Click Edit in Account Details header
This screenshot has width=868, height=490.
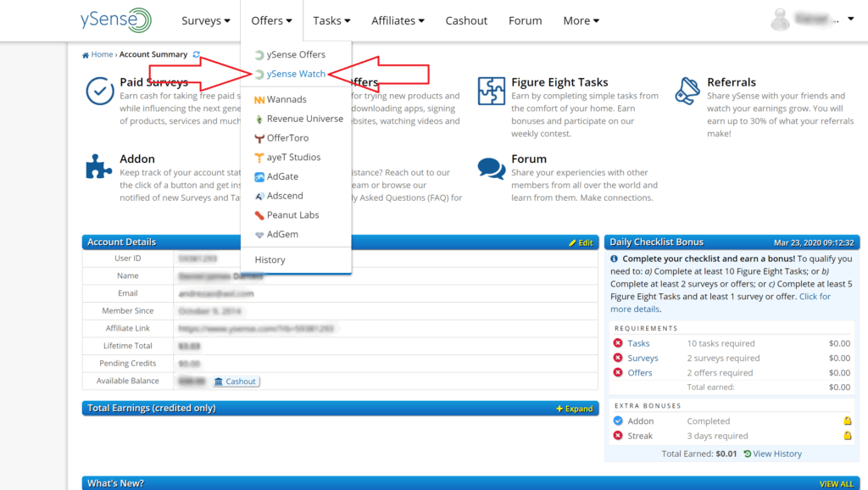[x=581, y=242]
